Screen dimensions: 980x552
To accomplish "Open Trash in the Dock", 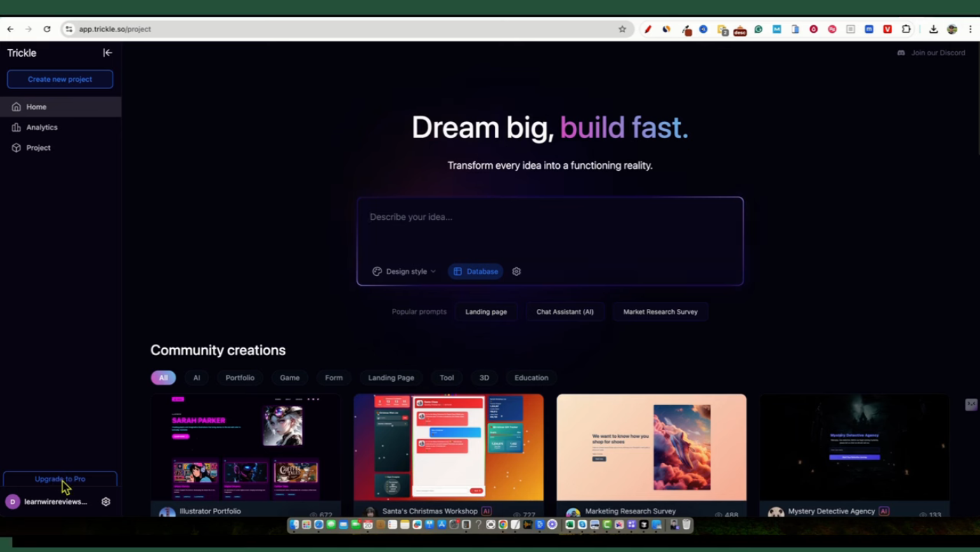I will pyautogui.click(x=686, y=525).
